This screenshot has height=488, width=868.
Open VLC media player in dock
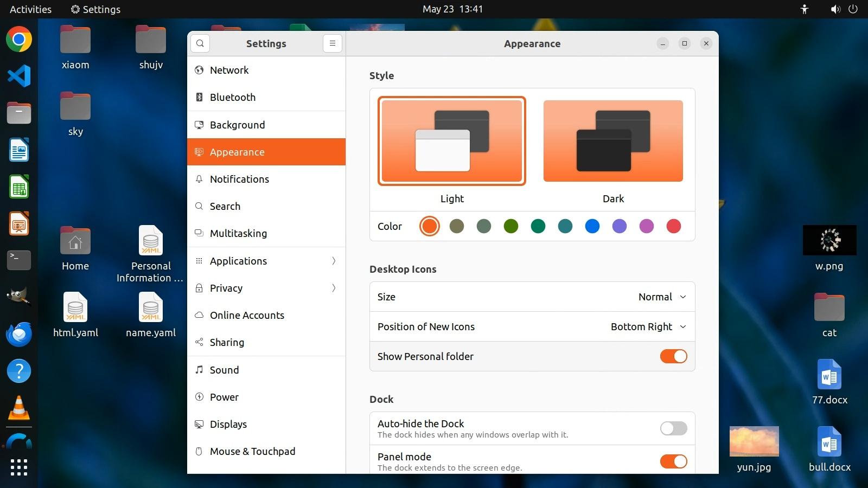tap(19, 408)
